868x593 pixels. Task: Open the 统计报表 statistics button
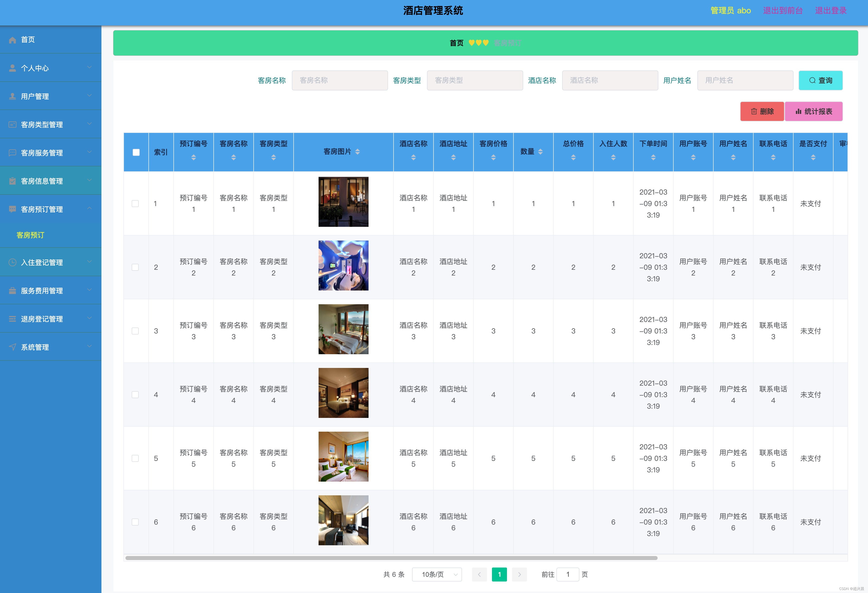click(x=814, y=111)
